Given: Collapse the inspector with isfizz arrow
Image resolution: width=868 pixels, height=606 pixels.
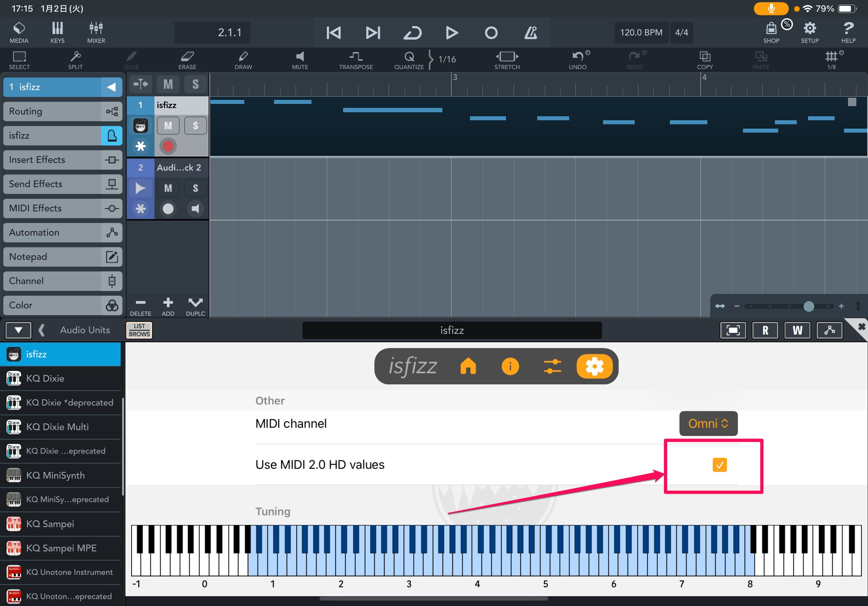Looking at the screenshot, I should (112, 87).
